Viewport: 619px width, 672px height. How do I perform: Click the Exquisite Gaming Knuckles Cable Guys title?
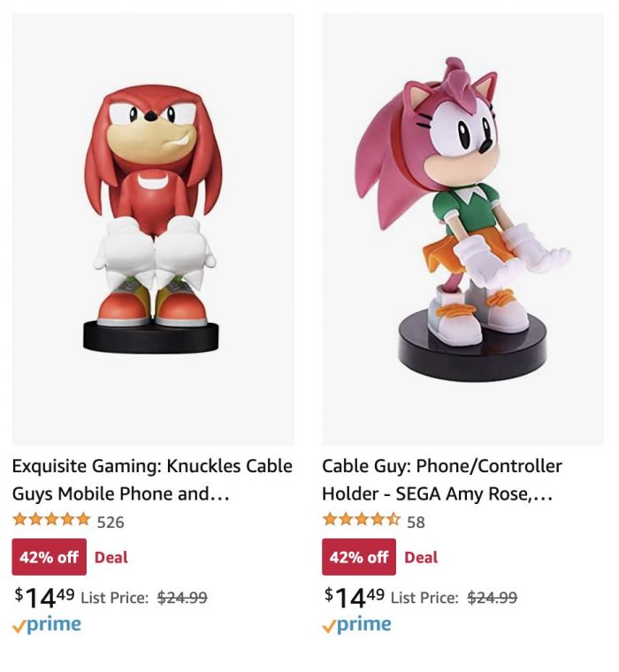tap(152, 479)
